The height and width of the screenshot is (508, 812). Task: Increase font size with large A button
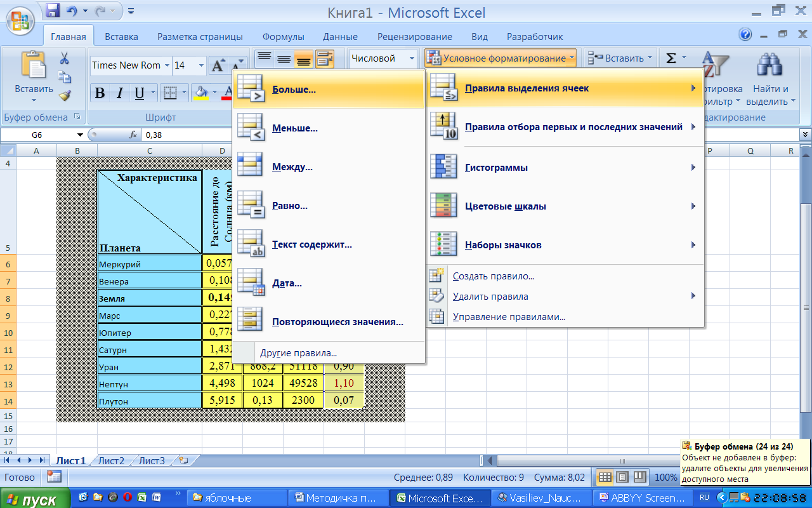tap(218, 65)
